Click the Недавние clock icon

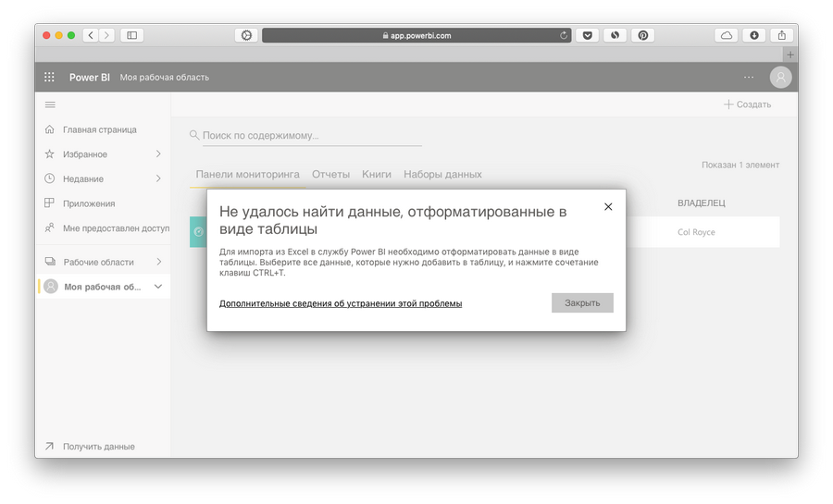point(49,178)
